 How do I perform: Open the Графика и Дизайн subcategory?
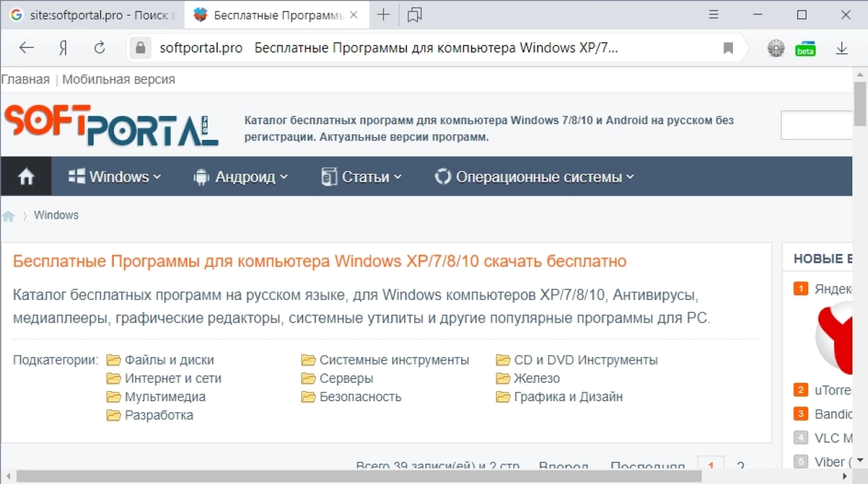568,396
